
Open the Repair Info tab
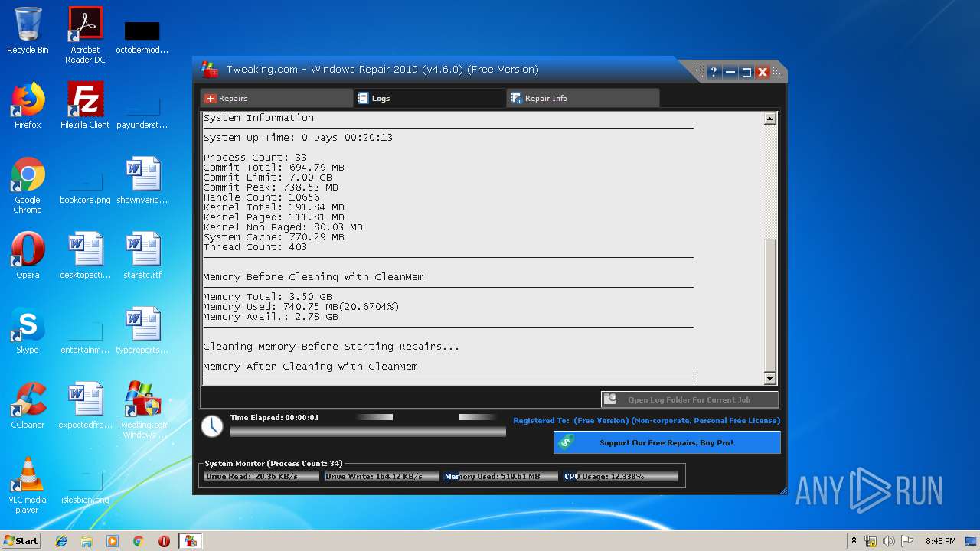coord(583,98)
